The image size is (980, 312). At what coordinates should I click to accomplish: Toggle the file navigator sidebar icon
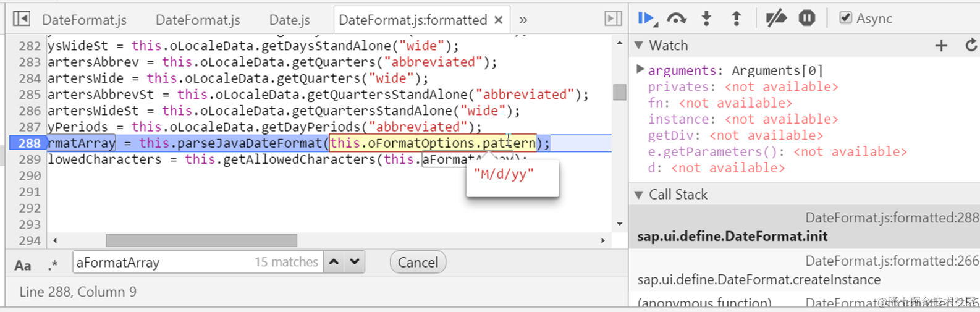(x=22, y=19)
